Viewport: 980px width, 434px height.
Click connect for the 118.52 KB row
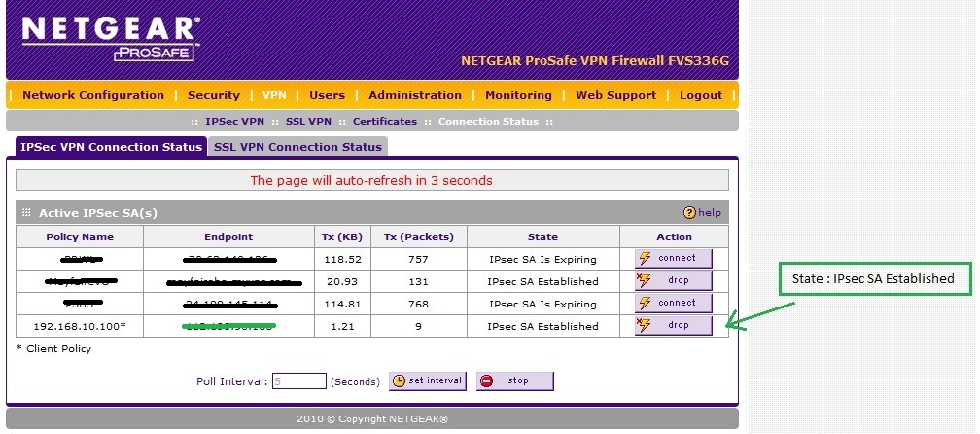pos(673,258)
